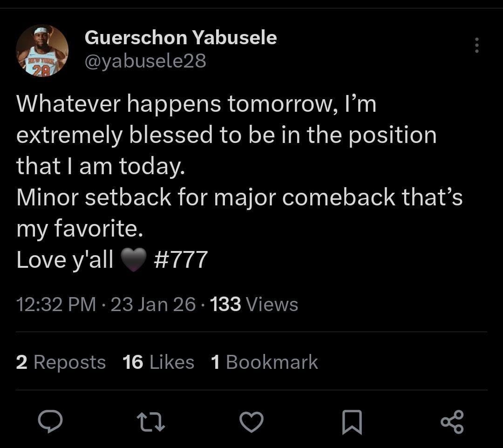The image size is (503, 448).
Task: Open Guerschon Yabusele's profile picture
Action: (x=42, y=49)
